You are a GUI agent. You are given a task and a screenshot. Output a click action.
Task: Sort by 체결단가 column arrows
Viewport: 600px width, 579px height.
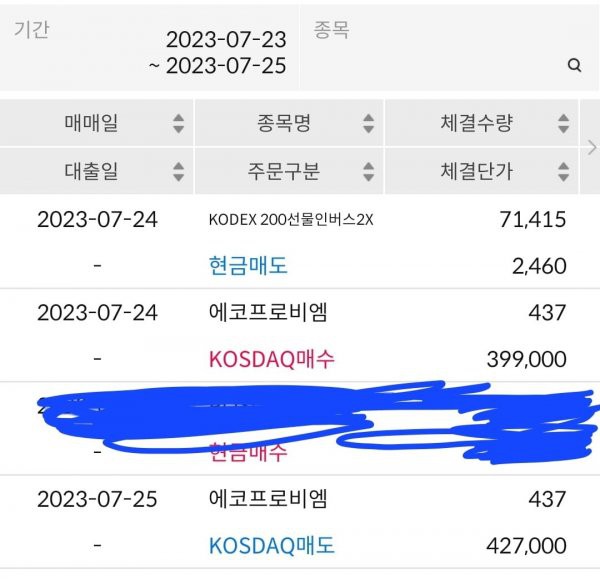point(563,171)
